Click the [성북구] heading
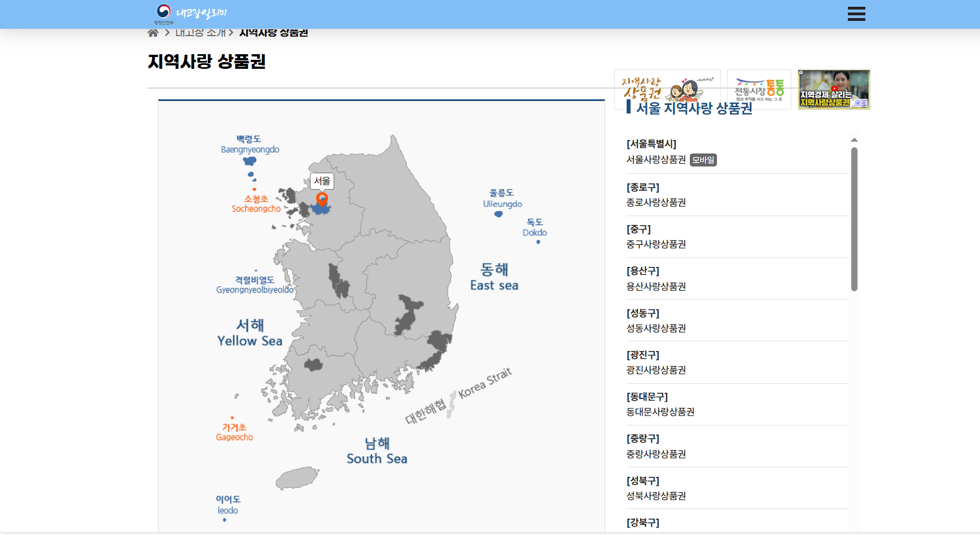This screenshot has width=980, height=535. pyautogui.click(x=643, y=481)
